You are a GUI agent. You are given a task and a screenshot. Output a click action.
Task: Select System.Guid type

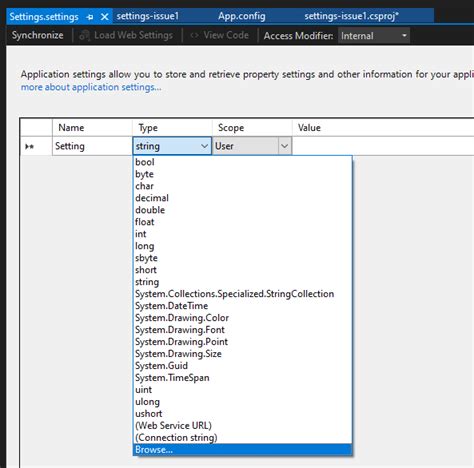[x=242, y=366]
